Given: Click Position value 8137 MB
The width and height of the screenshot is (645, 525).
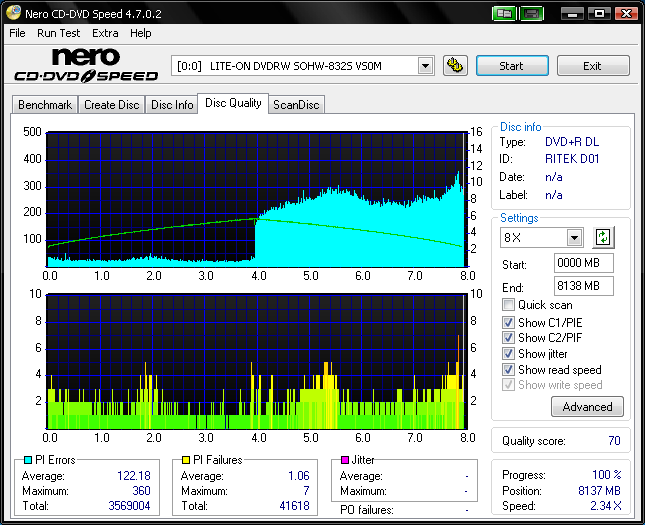Looking at the screenshot, I should pyautogui.click(x=599, y=490).
